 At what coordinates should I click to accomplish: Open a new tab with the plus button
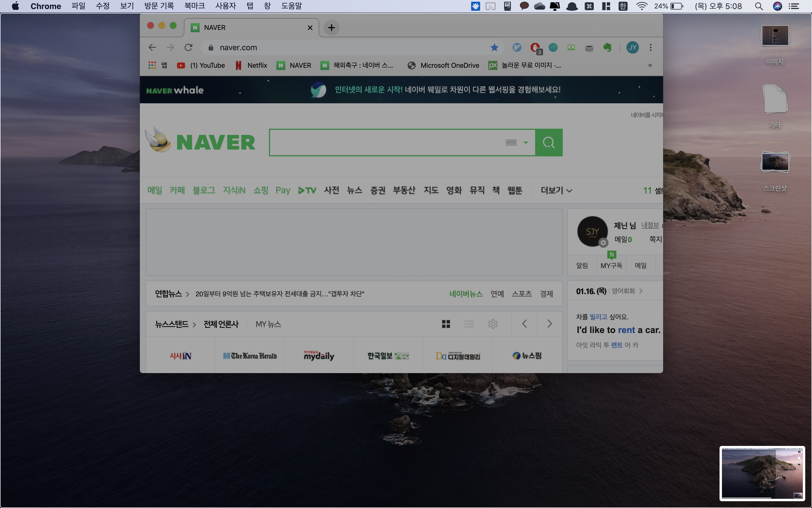332,28
